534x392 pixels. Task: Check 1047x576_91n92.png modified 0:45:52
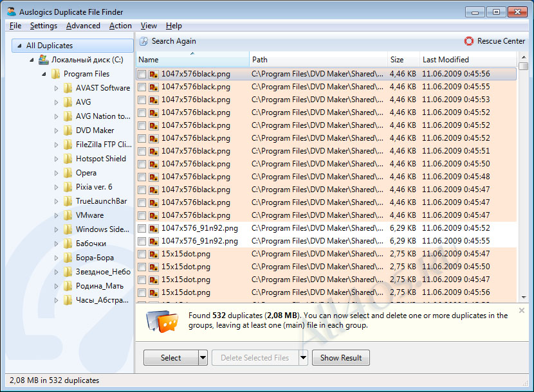(142, 228)
